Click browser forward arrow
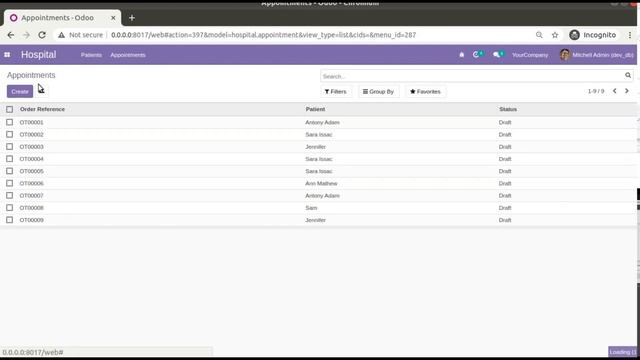The image size is (640, 360). pos(26,35)
